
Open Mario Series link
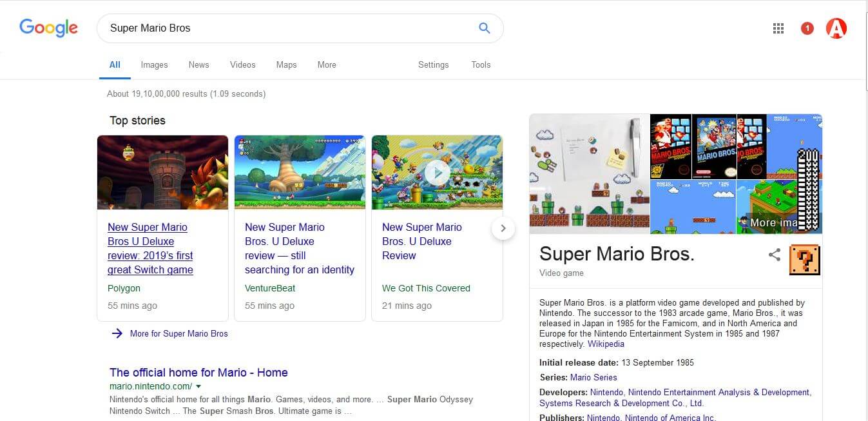click(593, 377)
